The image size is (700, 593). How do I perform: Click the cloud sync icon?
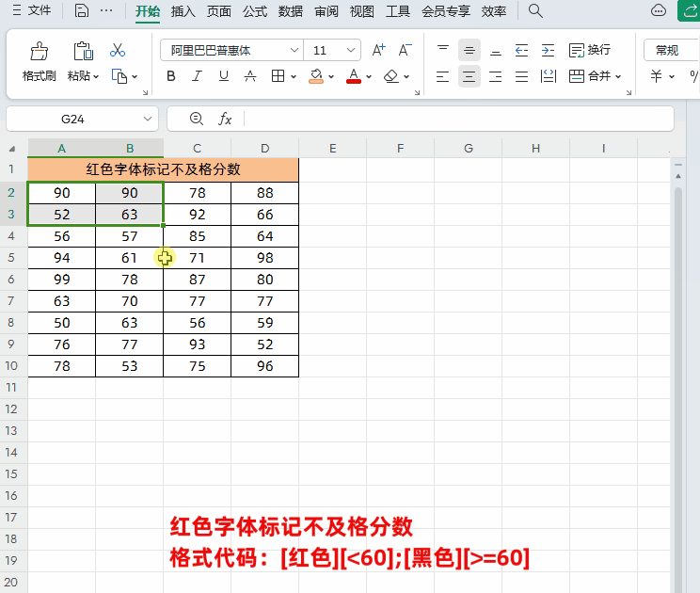(x=659, y=10)
